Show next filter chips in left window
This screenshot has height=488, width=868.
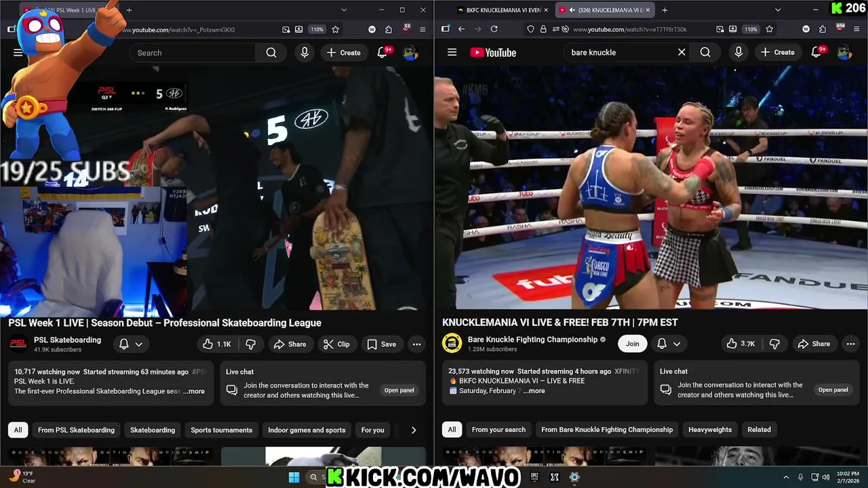point(414,430)
